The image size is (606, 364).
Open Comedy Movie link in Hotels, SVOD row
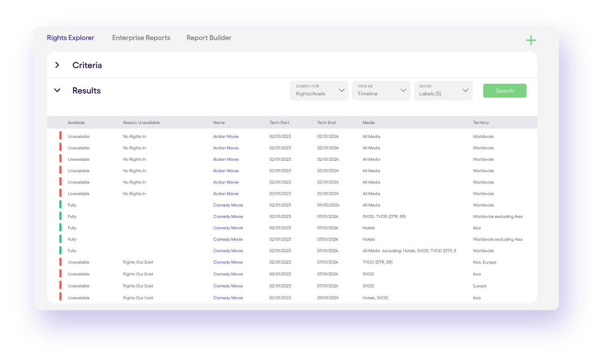[x=228, y=298]
